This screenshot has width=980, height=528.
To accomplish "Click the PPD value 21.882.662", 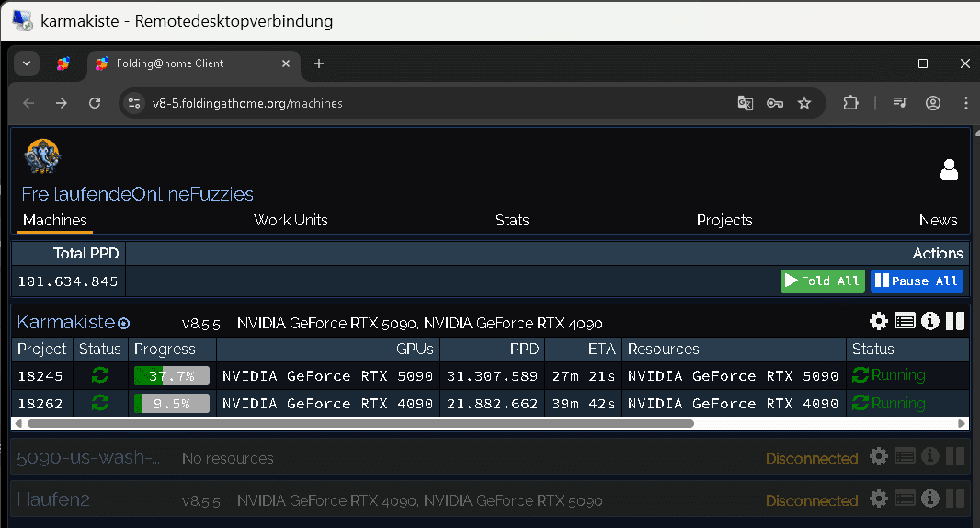I will [492, 404].
